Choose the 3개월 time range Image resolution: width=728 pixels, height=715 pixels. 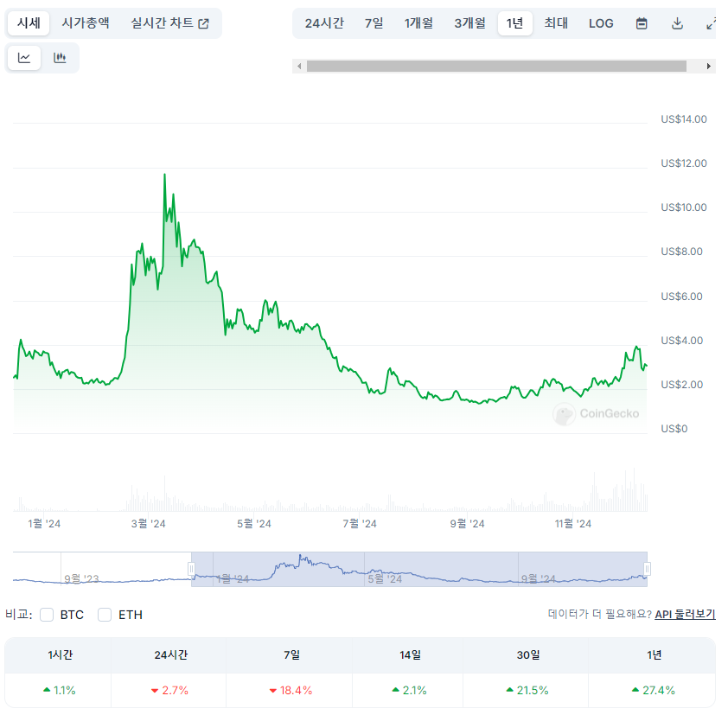click(469, 23)
